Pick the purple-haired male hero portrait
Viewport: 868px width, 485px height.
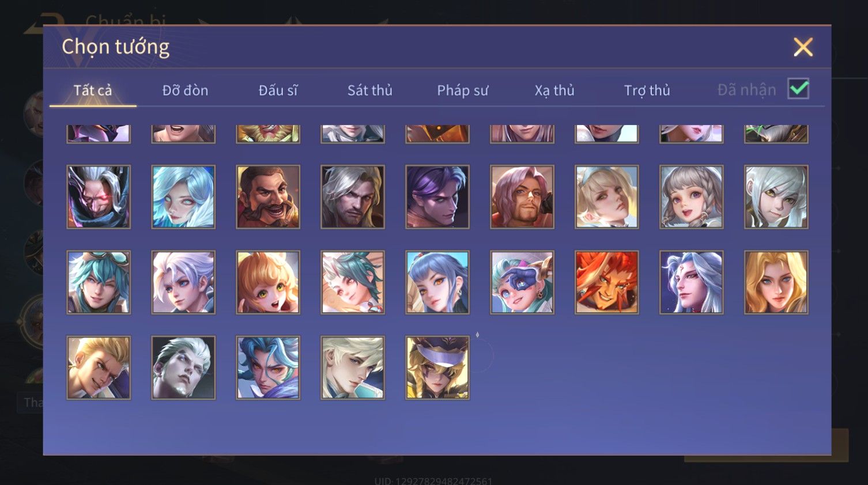437,197
